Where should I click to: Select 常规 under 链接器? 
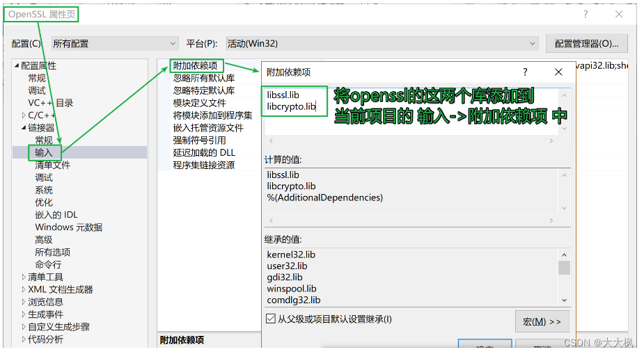click(44, 140)
